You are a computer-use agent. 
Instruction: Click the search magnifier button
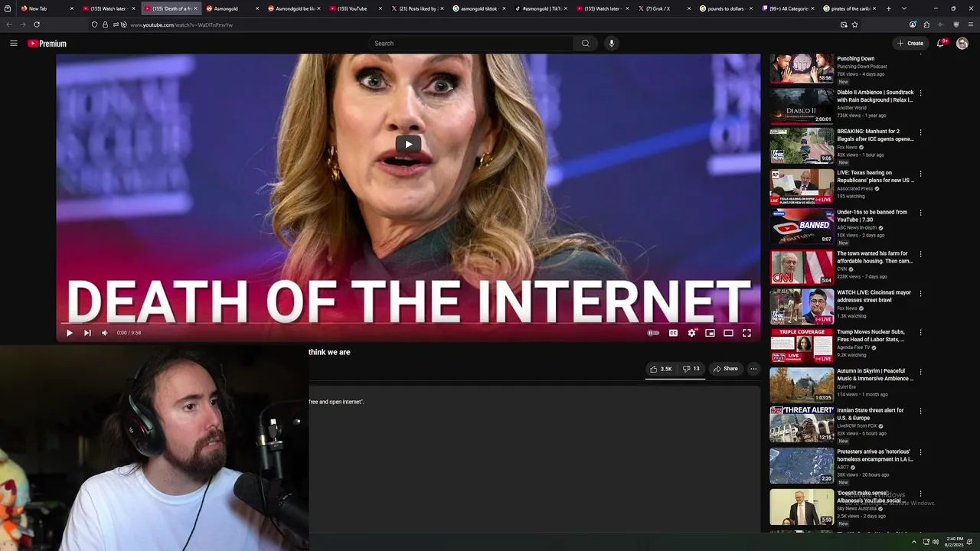click(586, 44)
